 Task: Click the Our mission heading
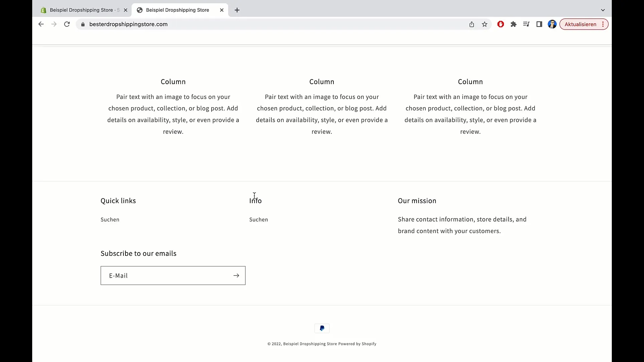point(417,201)
